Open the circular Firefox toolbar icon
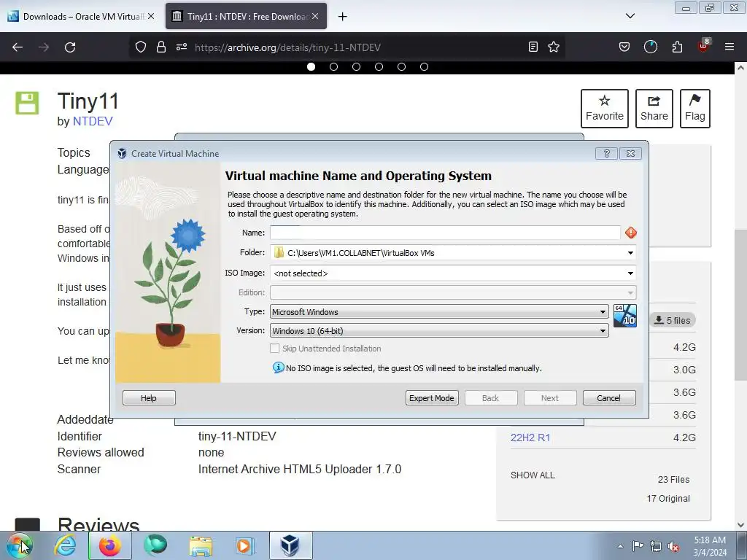The height and width of the screenshot is (560, 747). [x=650, y=47]
